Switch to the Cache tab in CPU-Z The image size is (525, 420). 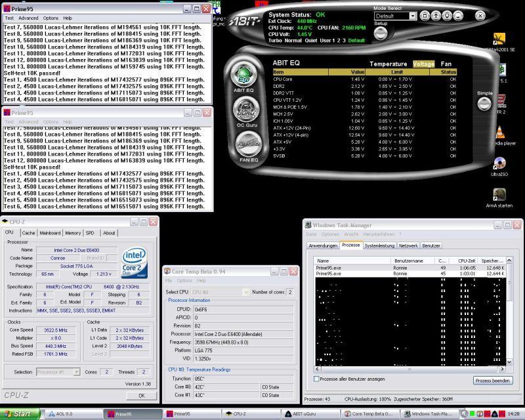tap(28, 233)
